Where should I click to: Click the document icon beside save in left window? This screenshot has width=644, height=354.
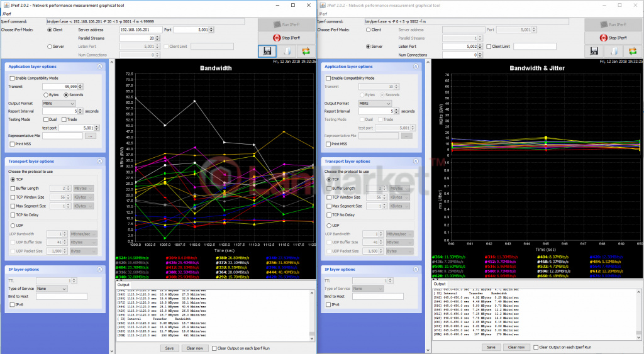287,52
